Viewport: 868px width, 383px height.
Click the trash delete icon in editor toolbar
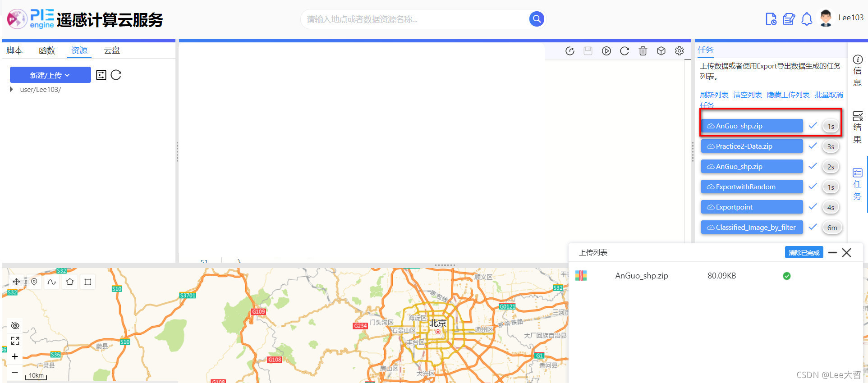click(x=643, y=51)
